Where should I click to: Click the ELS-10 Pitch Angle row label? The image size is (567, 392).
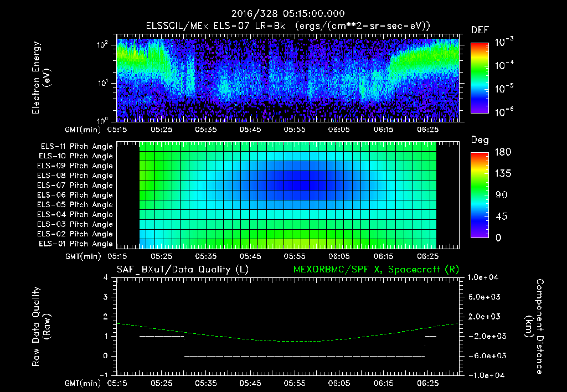coord(76,156)
